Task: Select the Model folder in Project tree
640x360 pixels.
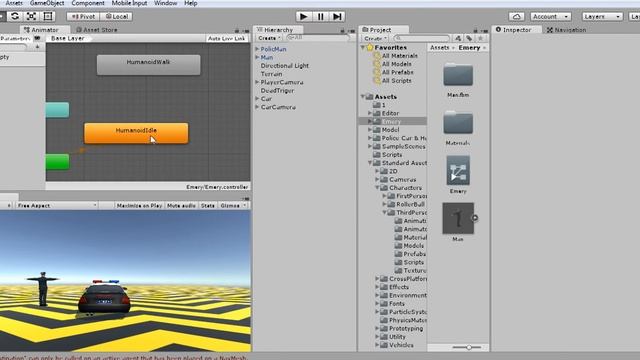Action: point(390,130)
